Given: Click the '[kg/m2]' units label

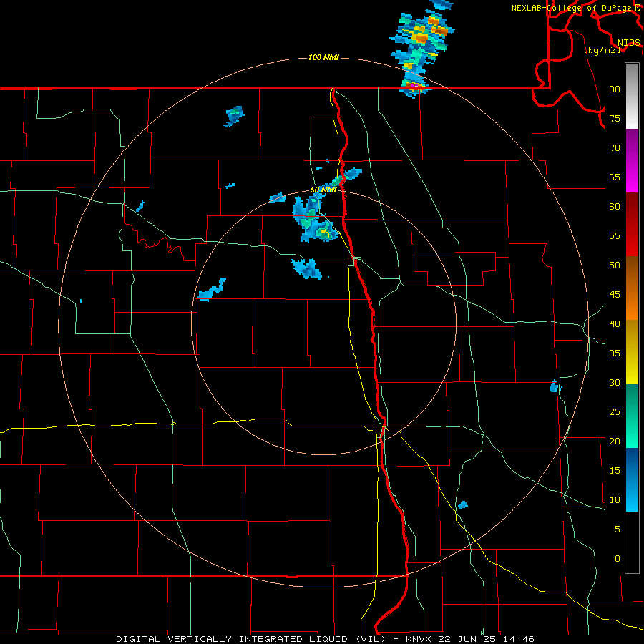Looking at the screenshot, I should [x=602, y=49].
